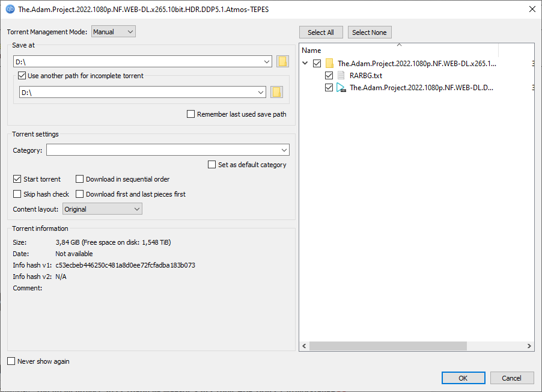Uncheck the top folder checkbox in tree
The height and width of the screenshot is (392, 542).
[317, 63]
